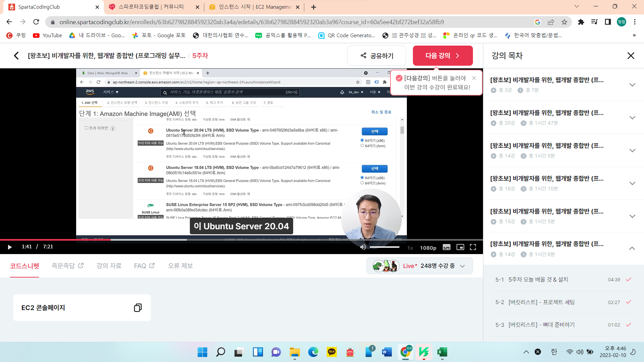Dismiss the 다음강의 tooltip popup
Image resolution: width=644 pixels, height=362 pixels.
pos(474,78)
